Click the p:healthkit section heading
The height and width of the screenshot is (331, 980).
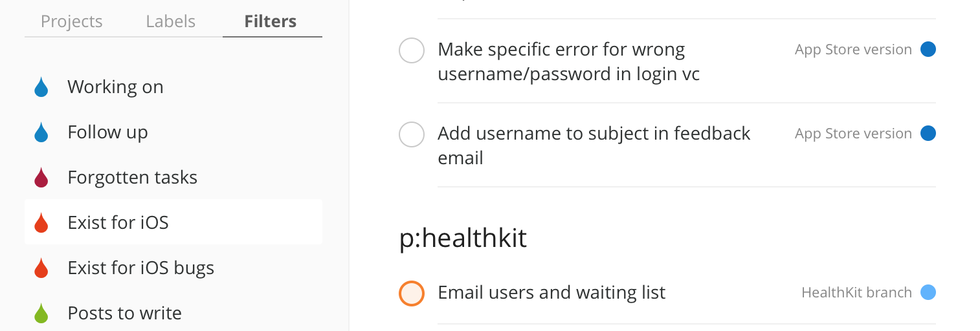tap(463, 239)
